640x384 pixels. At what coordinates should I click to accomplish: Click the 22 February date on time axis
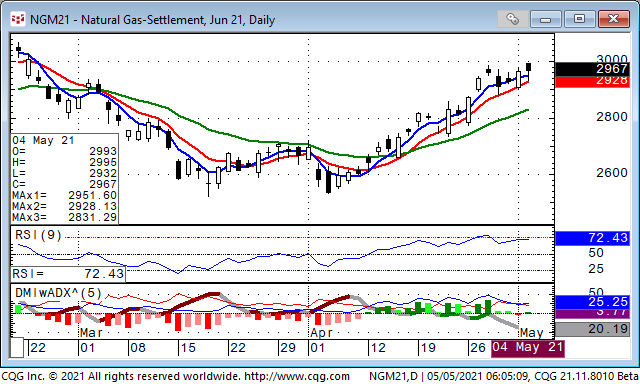38,348
